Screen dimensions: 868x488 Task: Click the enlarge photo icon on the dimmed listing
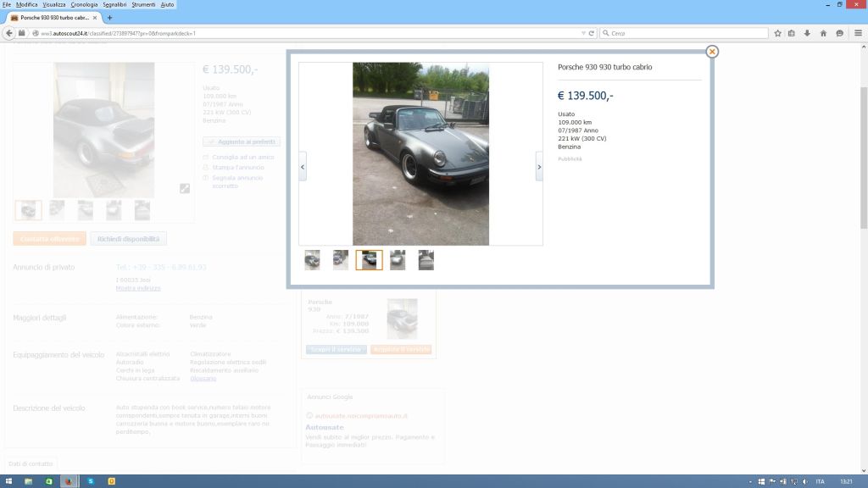click(x=185, y=188)
